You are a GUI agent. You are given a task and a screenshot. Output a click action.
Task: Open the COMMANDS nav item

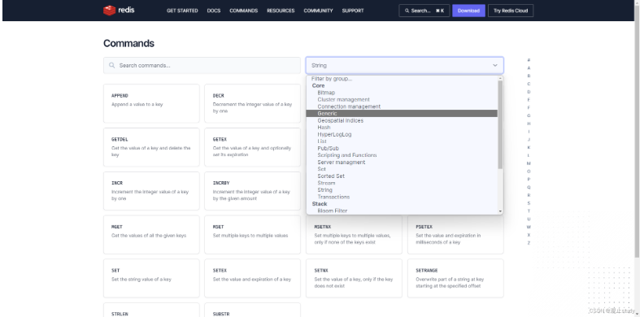click(x=244, y=11)
